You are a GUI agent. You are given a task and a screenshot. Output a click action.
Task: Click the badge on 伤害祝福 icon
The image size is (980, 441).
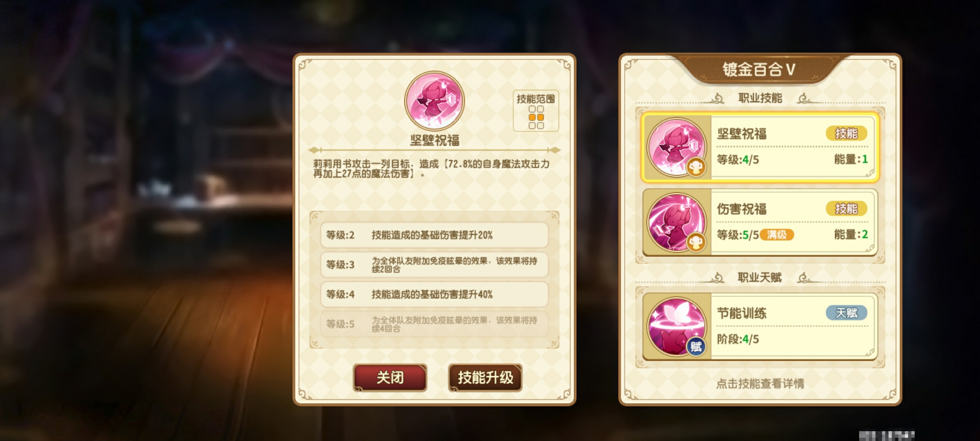696,243
